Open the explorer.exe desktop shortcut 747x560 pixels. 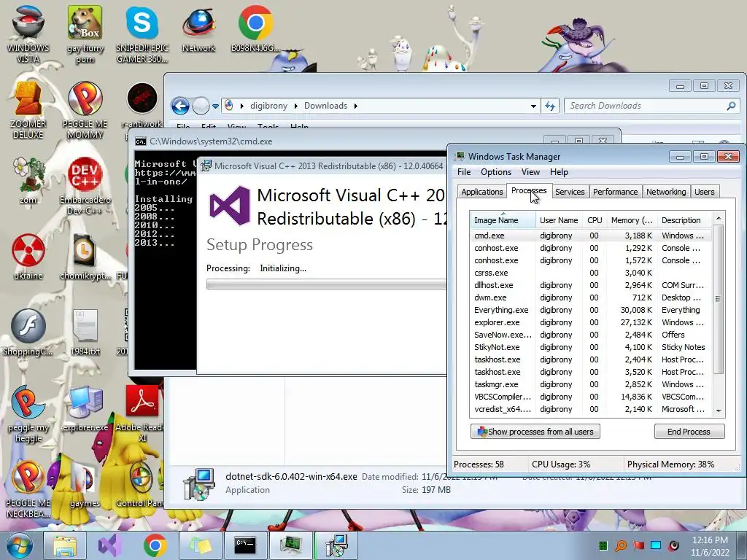[85, 408]
